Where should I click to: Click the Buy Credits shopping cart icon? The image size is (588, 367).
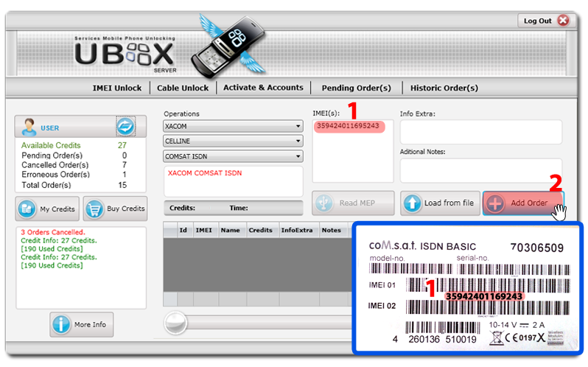tap(94, 209)
